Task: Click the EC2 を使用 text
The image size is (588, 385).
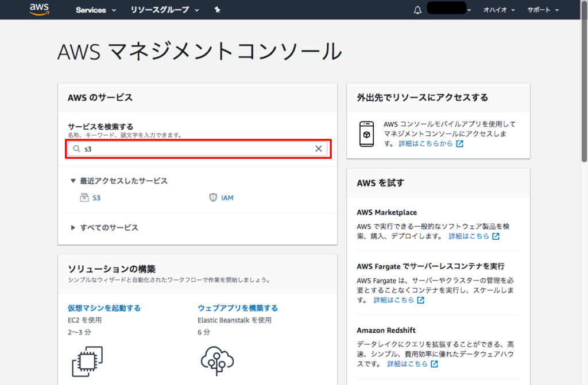Action: coord(84,320)
